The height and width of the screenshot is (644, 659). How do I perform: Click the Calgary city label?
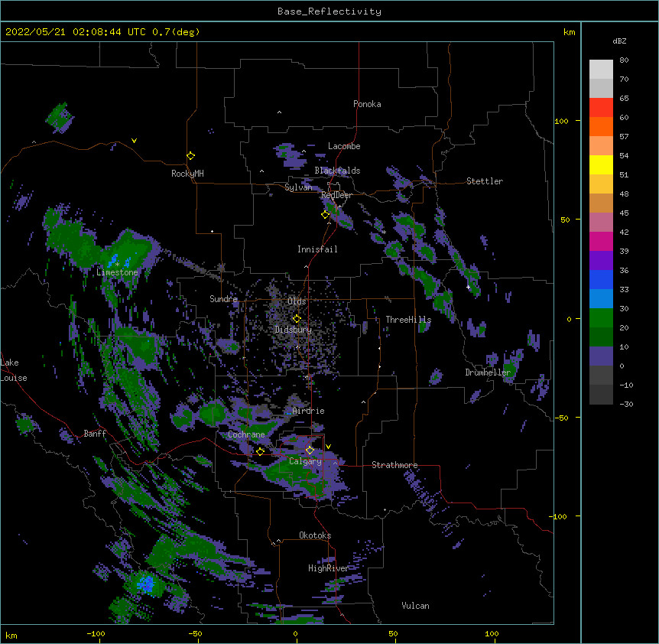tap(305, 461)
